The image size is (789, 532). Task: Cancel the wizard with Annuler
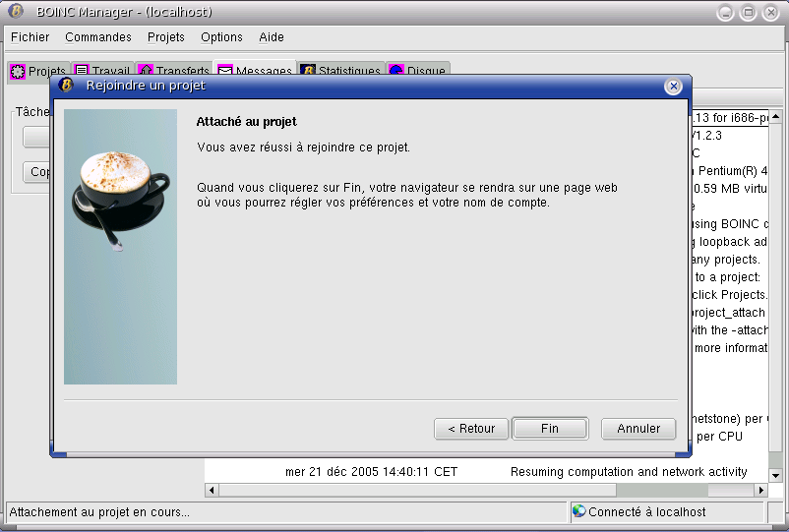[638, 429]
